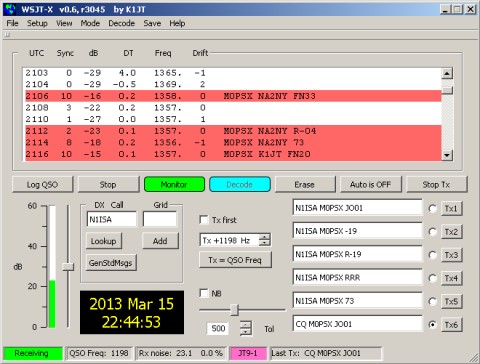Click the Tx = QSO Freq button
The height and width of the screenshot is (364, 480).
coord(235,260)
